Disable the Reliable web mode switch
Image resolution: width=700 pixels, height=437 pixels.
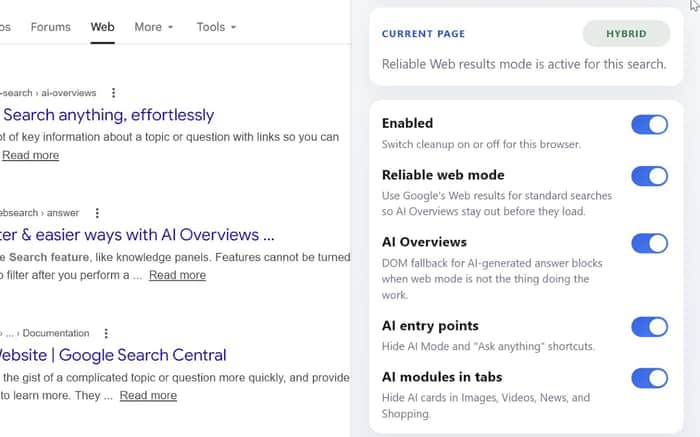coord(650,176)
